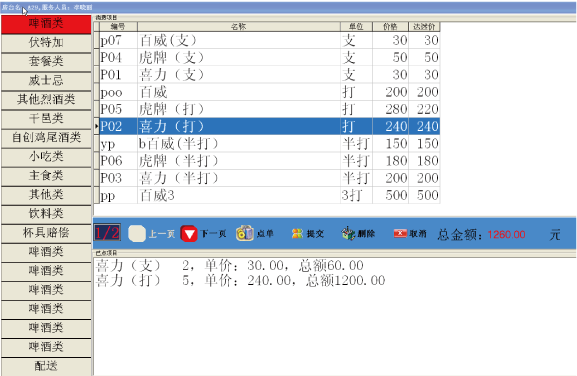Click the 提交 submit icon
The width and height of the screenshot is (577, 376).
point(297,233)
